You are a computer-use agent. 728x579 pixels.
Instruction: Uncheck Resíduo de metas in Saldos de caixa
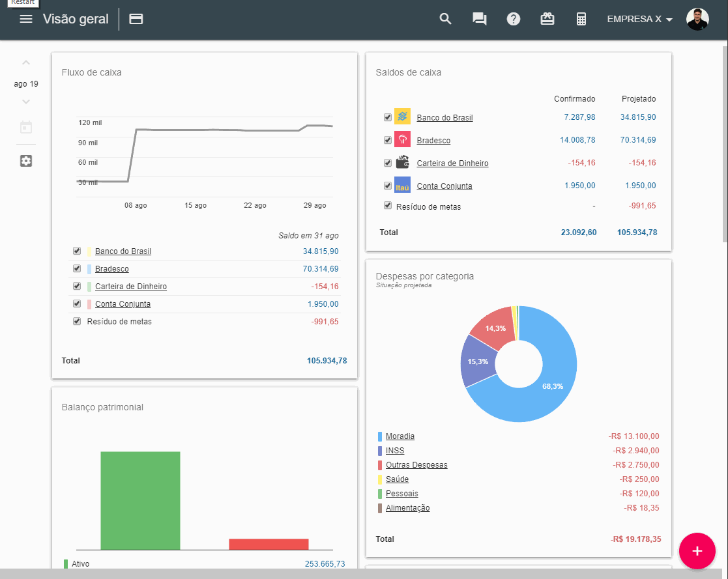pos(388,206)
